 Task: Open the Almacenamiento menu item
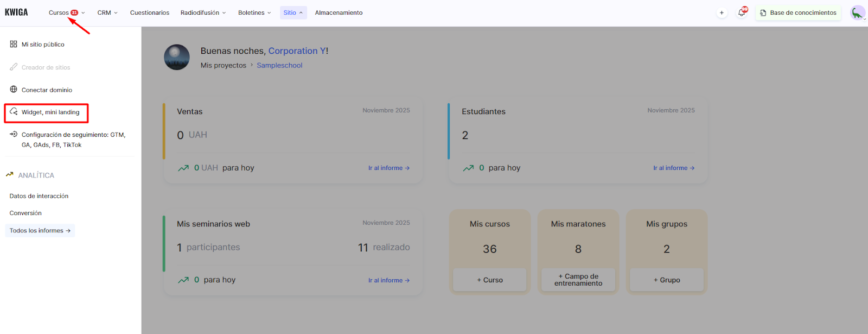pyautogui.click(x=339, y=12)
